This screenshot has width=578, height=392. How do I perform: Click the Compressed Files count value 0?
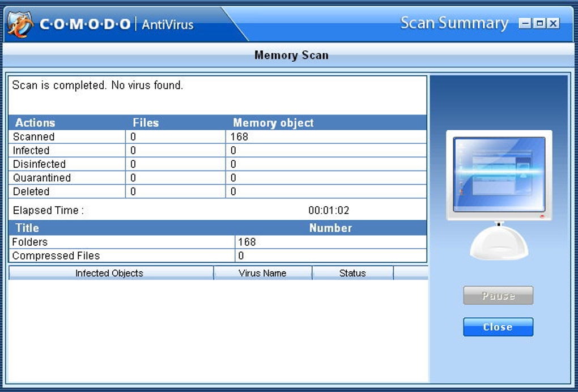[241, 255]
